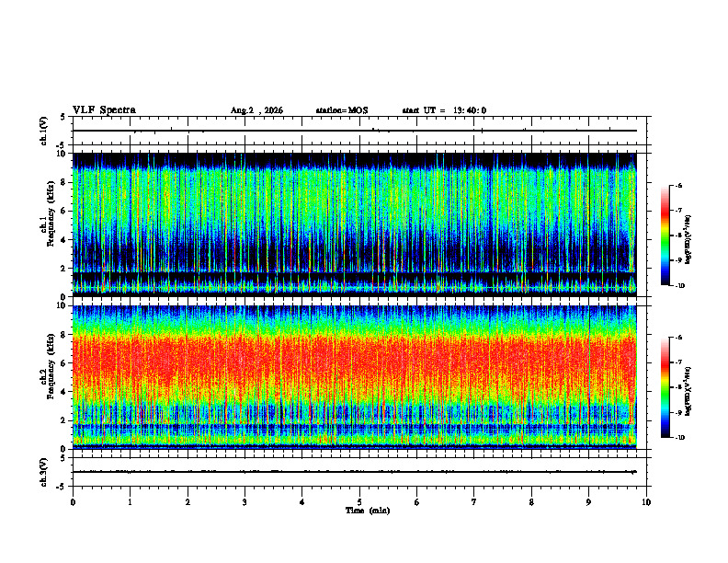Click the ch.1 spectrogram color scale bar
This screenshot has height=563, width=728.
(x=665, y=236)
